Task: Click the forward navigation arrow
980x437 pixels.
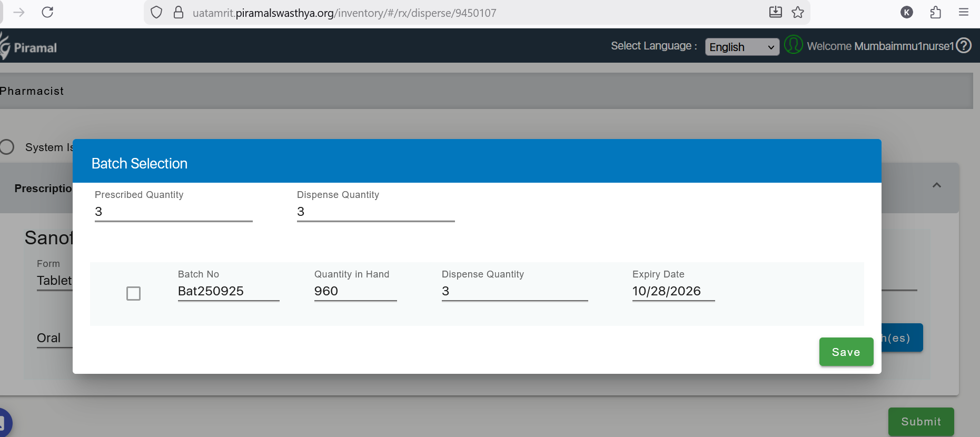Action: pyautogui.click(x=19, y=12)
